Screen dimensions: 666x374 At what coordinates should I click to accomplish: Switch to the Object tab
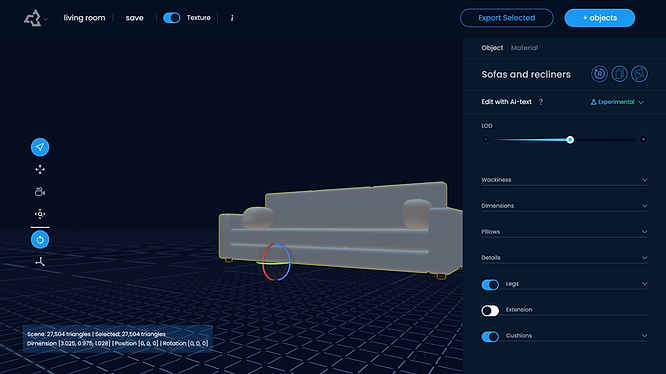pos(492,48)
